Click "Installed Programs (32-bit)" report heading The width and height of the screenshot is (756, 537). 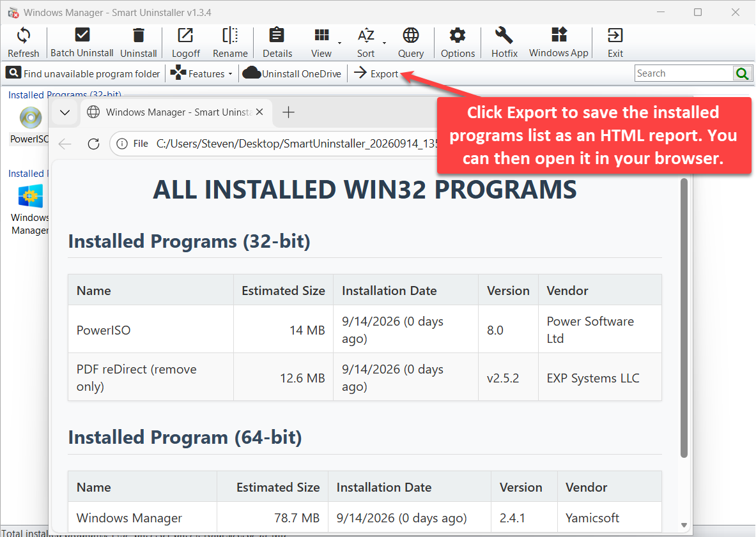click(189, 241)
